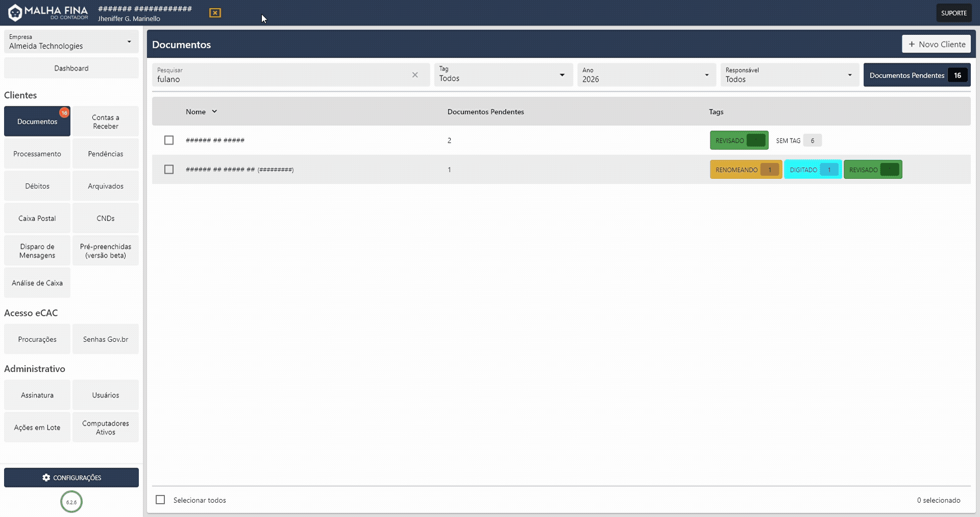Check the second client row checkbox

[x=169, y=170]
